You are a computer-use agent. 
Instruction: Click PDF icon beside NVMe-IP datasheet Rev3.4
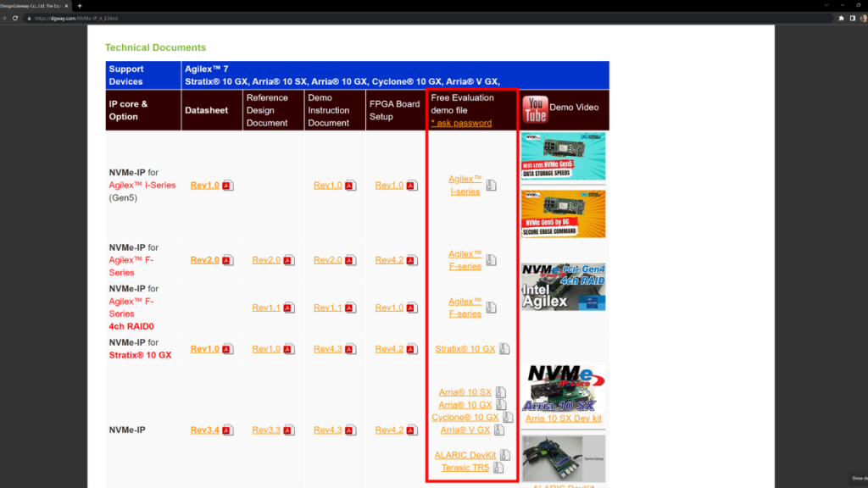coord(227,430)
